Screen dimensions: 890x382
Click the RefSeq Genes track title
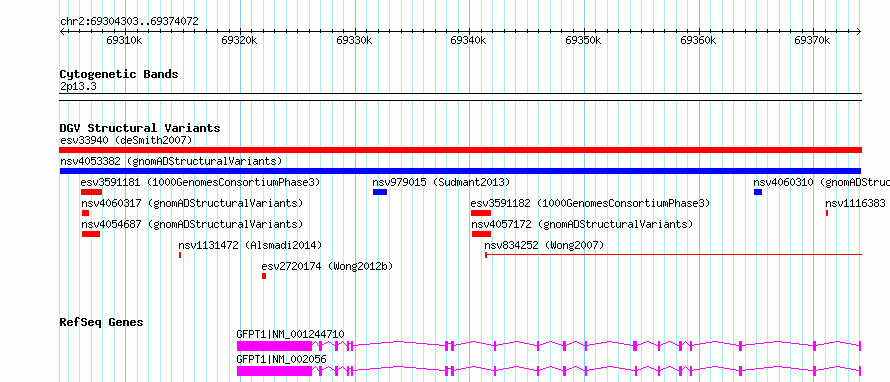(x=102, y=322)
